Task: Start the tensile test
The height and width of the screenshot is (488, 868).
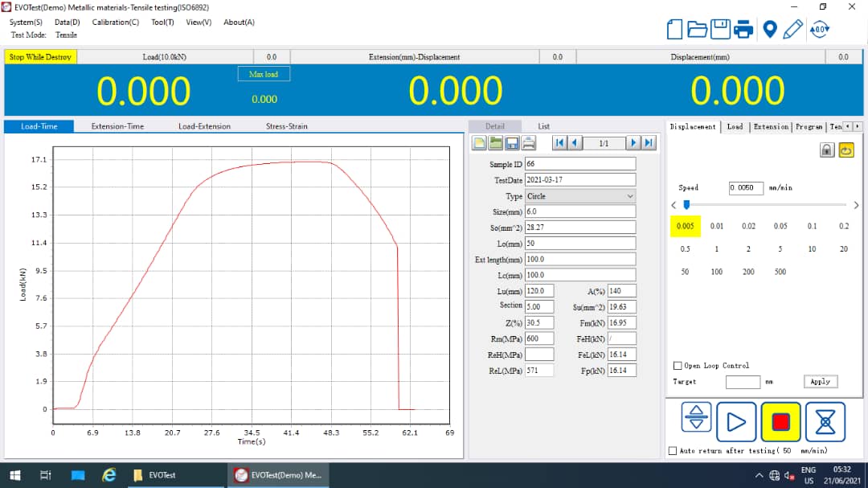Action: coord(736,421)
